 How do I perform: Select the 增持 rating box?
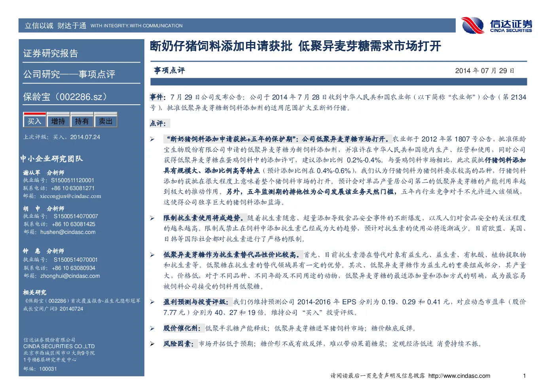[x=58, y=121]
